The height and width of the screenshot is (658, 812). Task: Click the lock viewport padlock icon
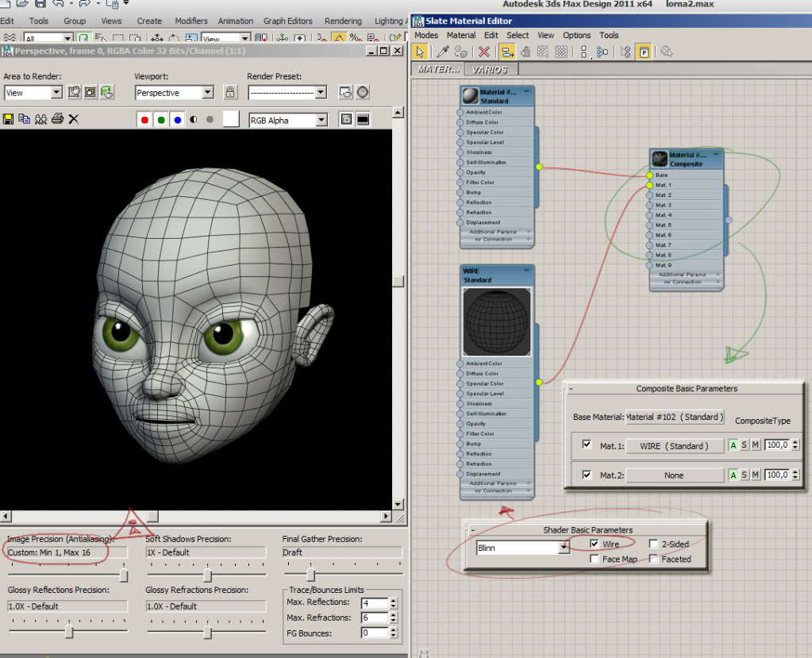click(x=230, y=93)
